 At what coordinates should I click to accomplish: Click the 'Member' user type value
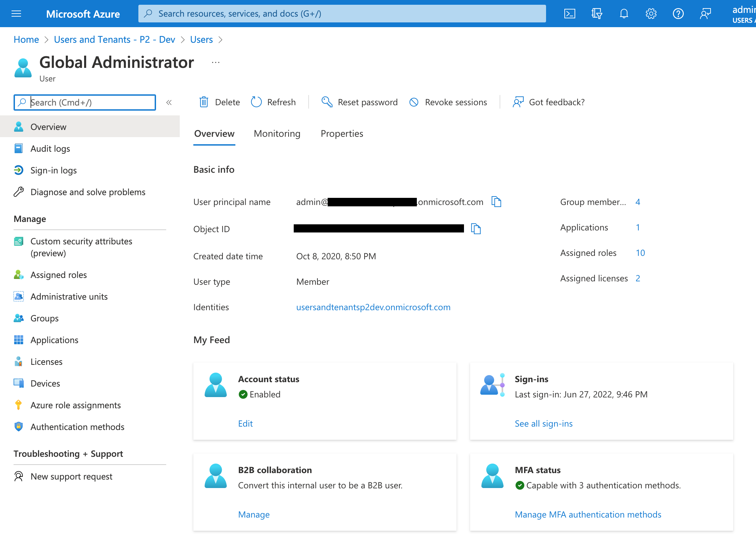[312, 281]
